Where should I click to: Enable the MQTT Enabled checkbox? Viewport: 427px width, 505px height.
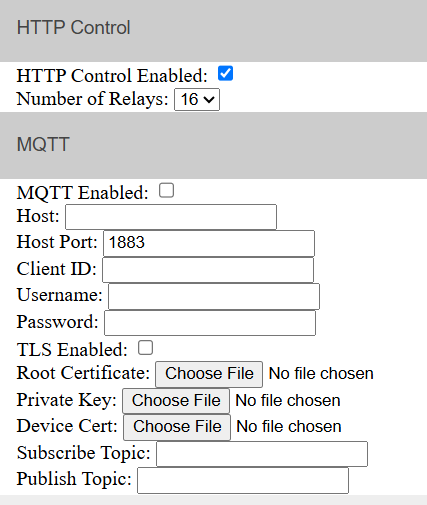pos(166,190)
